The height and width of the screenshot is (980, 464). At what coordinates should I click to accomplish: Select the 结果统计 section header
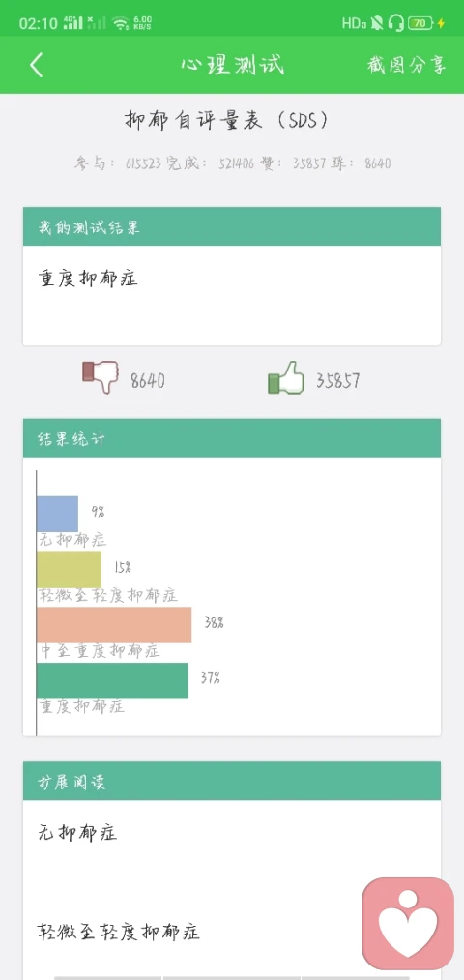[232, 438]
